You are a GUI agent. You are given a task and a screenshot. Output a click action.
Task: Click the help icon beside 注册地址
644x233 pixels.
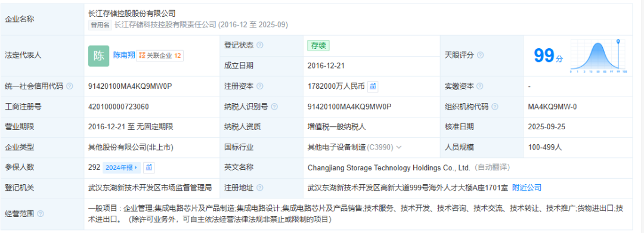click(260, 188)
